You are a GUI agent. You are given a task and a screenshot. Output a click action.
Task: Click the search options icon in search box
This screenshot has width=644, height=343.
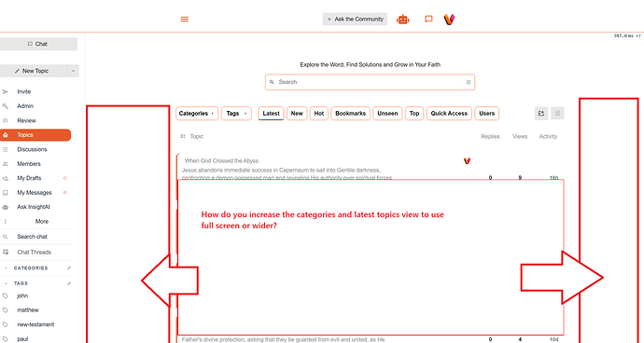[x=469, y=82]
